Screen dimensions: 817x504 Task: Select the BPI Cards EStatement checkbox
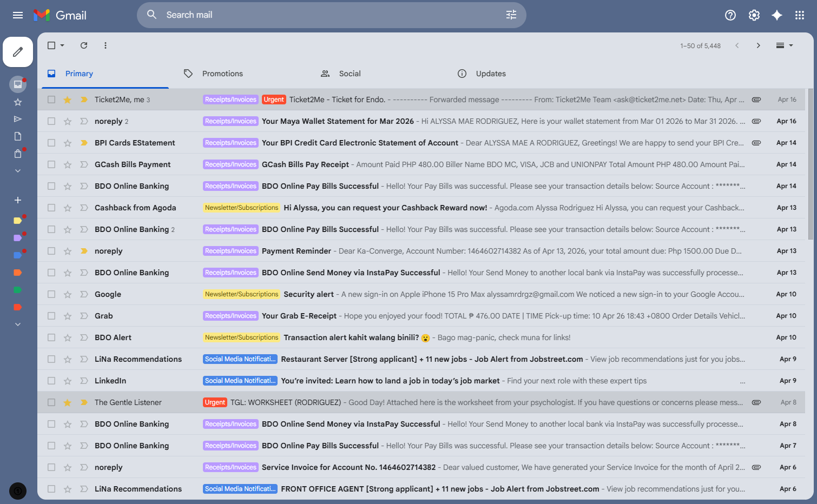coord(51,143)
